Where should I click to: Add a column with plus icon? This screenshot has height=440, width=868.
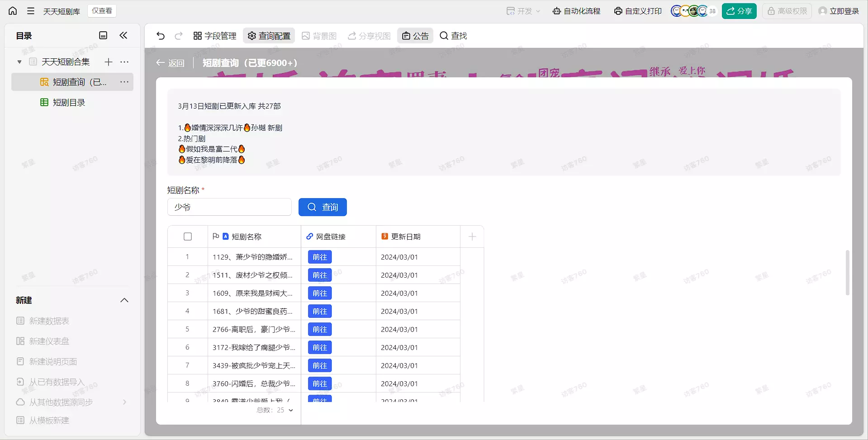472,237
